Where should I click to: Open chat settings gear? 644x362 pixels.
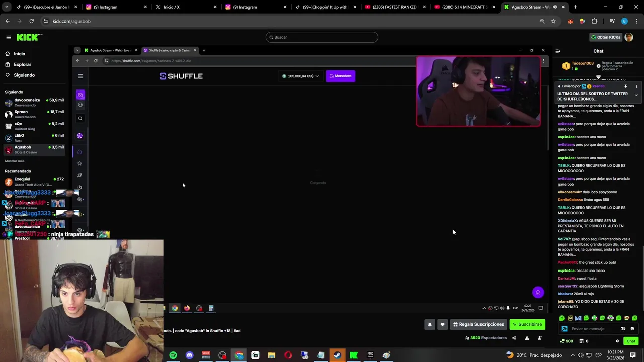[617, 341]
